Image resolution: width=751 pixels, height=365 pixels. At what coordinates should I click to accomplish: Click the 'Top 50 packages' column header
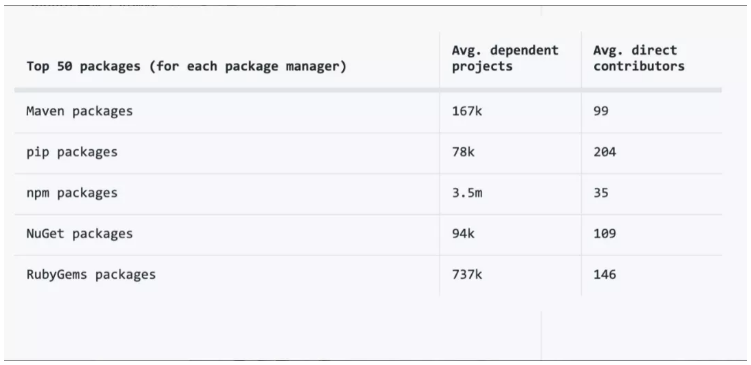186,66
